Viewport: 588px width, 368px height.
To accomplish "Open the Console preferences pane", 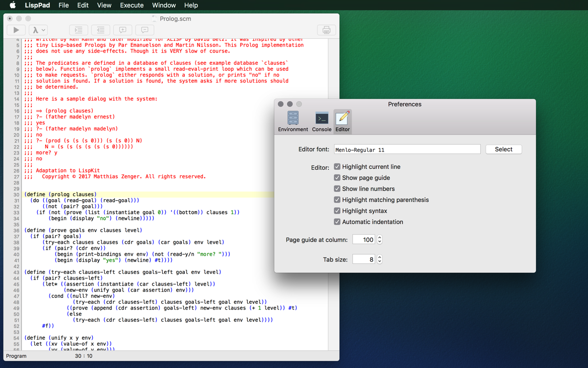I will (x=322, y=121).
